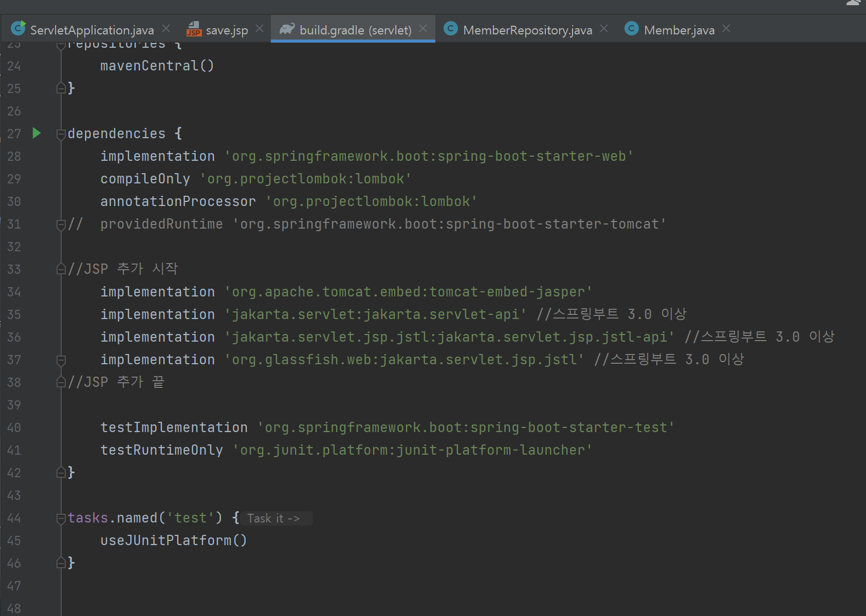Click the //스프링부트 3.0 이상 comment on line 35
The image size is (866, 616).
click(x=612, y=314)
